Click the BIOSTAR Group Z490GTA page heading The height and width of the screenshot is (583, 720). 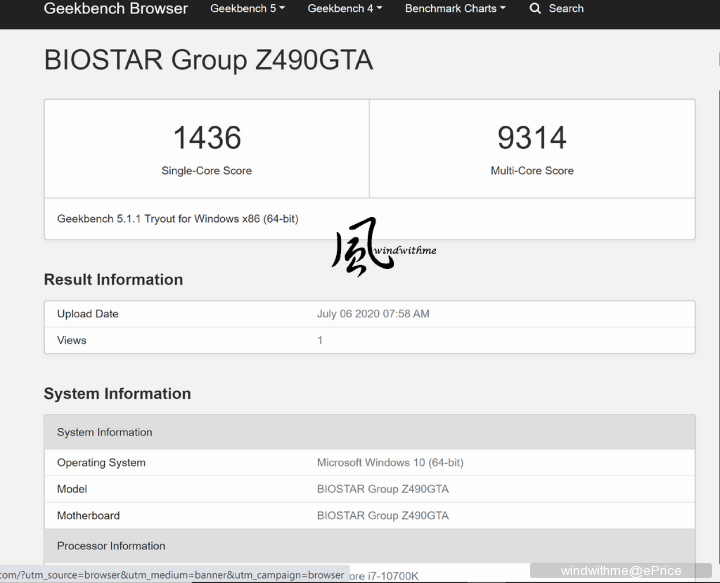[x=208, y=60]
